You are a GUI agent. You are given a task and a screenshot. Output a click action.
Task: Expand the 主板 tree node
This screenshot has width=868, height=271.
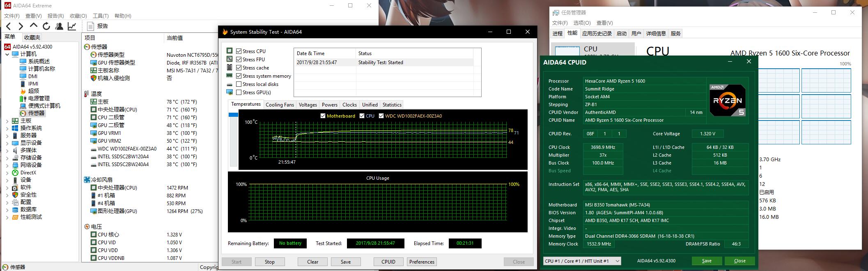click(7, 121)
